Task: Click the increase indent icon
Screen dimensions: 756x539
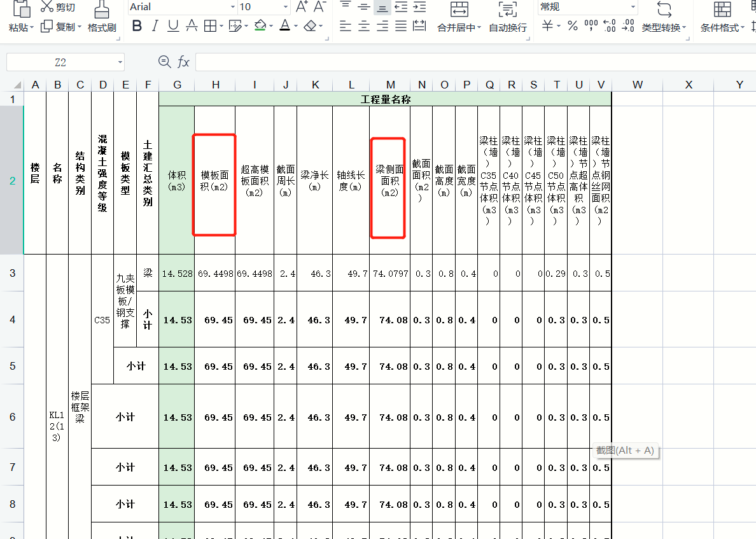Action: pyautogui.click(x=420, y=7)
